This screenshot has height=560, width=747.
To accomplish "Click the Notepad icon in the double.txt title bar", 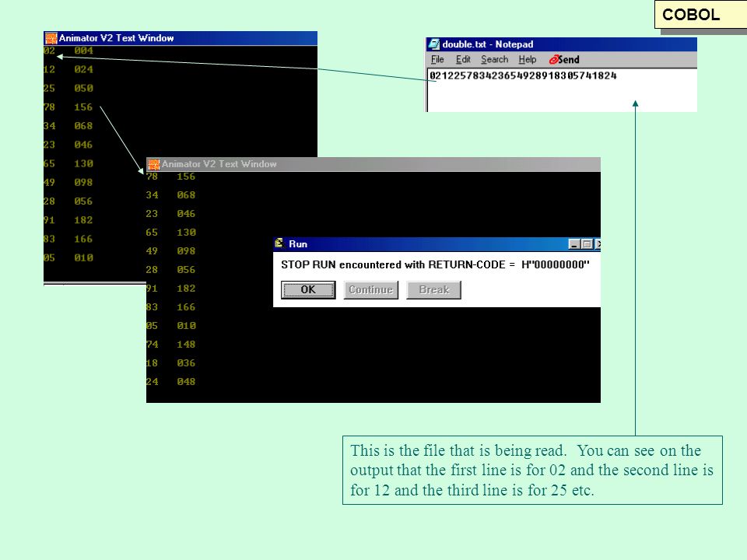I will (x=434, y=44).
